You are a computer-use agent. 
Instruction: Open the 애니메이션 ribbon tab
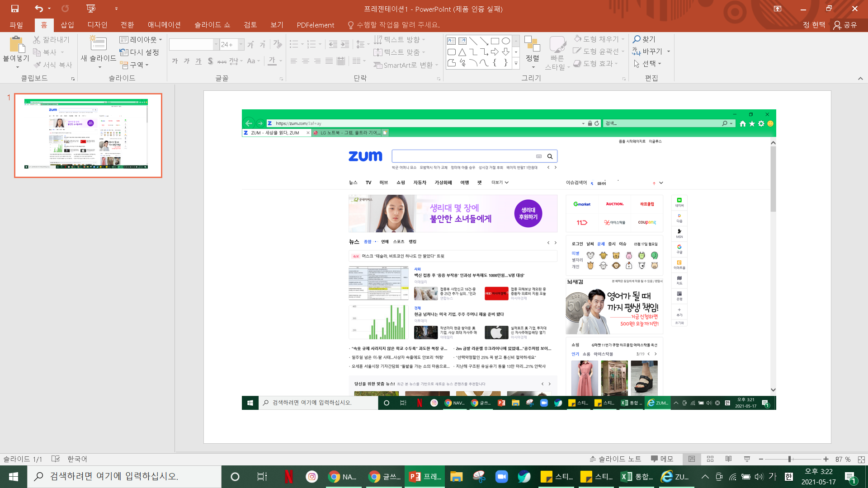click(164, 25)
